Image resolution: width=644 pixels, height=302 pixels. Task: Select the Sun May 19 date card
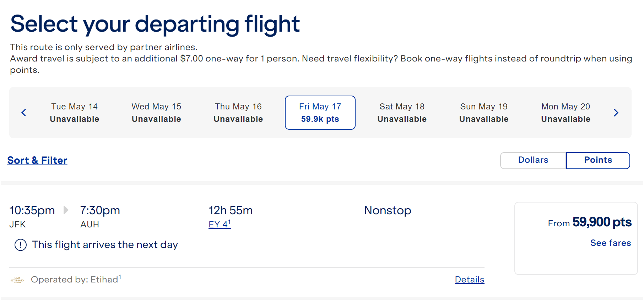(483, 112)
